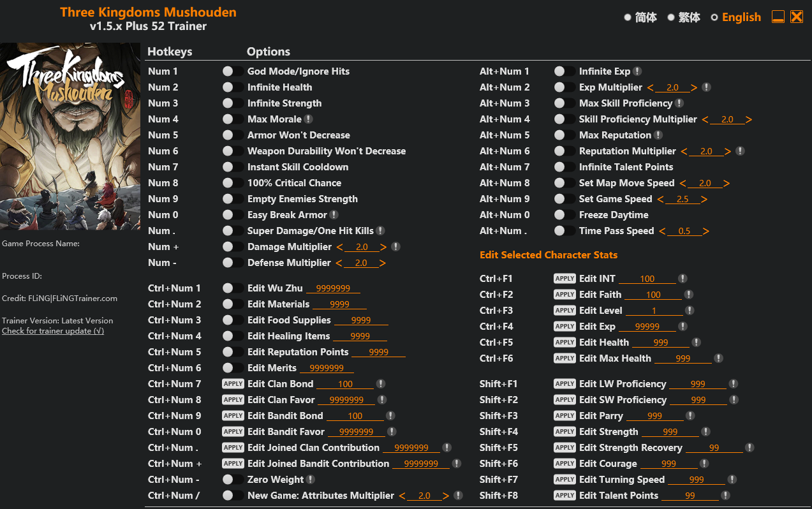Decrease Skill Proficiency Multiplier with left arrow

[x=705, y=119]
